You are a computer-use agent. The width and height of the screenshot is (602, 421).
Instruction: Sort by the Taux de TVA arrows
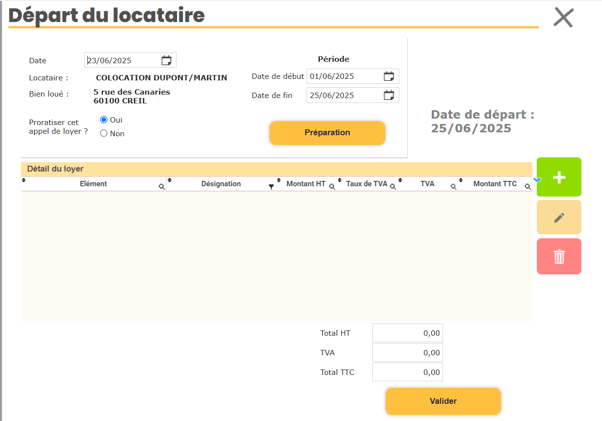click(x=339, y=180)
